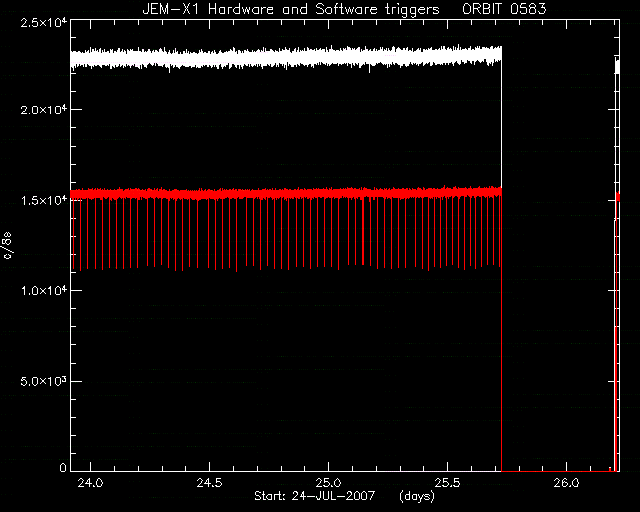Click the 24.0 x-axis tick label
This screenshot has width=640, height=512.
point(90,483)
